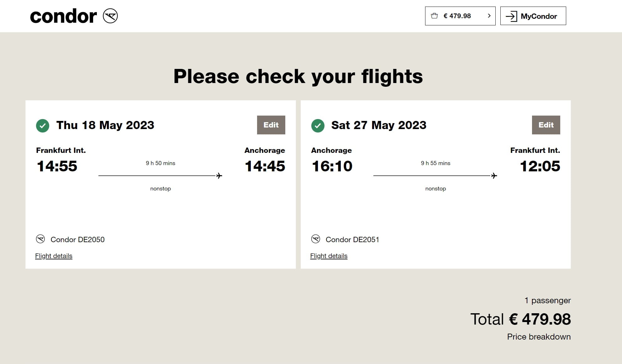Click the shopping basket icon

434,16
